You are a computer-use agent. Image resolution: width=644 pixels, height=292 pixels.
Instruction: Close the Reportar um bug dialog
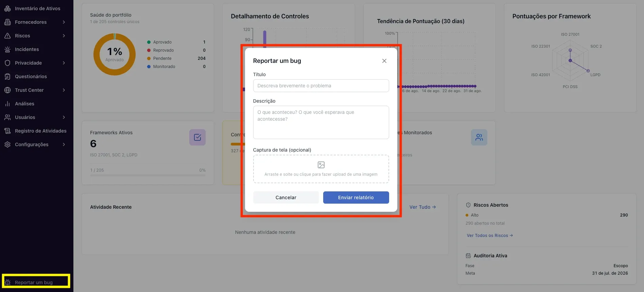click(x=384, y=61)
